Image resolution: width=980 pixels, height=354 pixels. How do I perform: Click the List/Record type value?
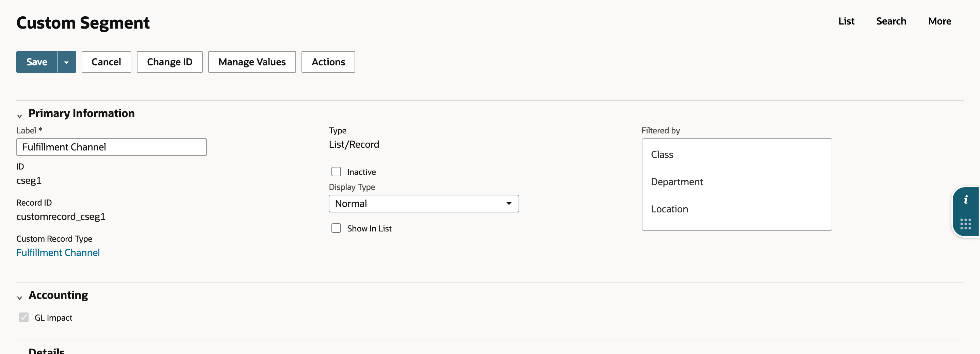(x=354, y=145)
